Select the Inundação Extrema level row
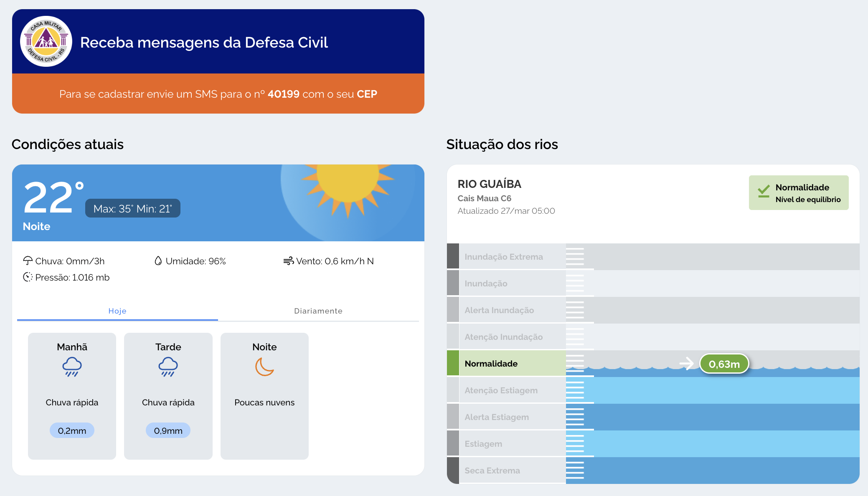The image size is (868, 496). 504,257
